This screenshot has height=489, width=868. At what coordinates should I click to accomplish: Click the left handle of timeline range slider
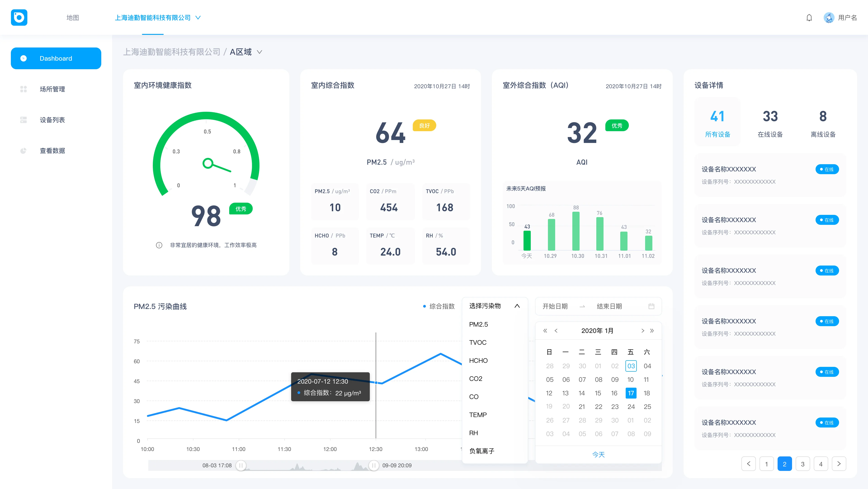coord(241,465)
